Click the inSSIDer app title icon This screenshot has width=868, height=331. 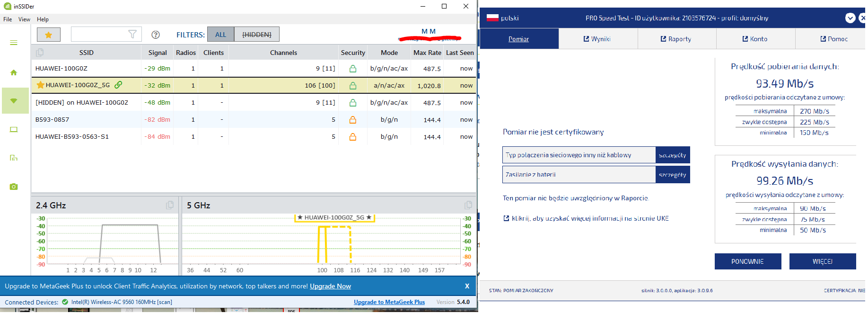(x=7, y=6)
